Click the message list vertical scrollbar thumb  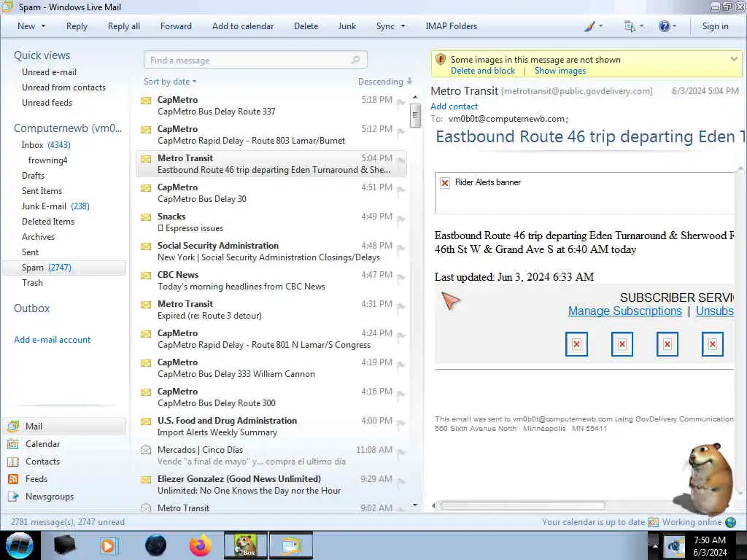(x=415, y=114)
